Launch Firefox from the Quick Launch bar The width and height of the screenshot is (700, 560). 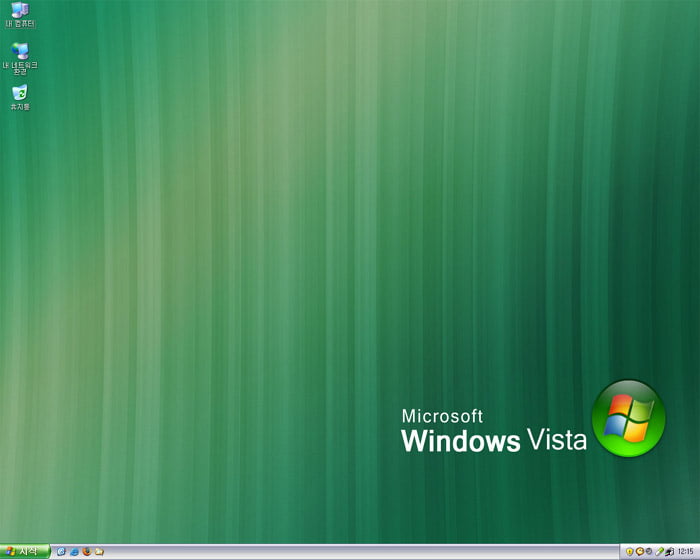tap(87, 551)
